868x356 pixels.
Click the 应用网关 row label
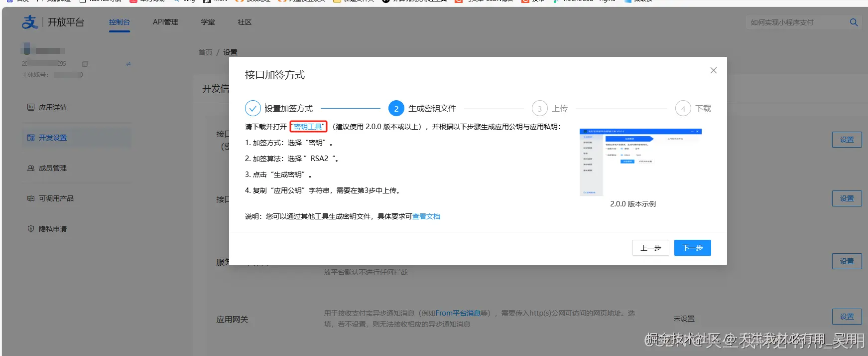tap(232, 320)
